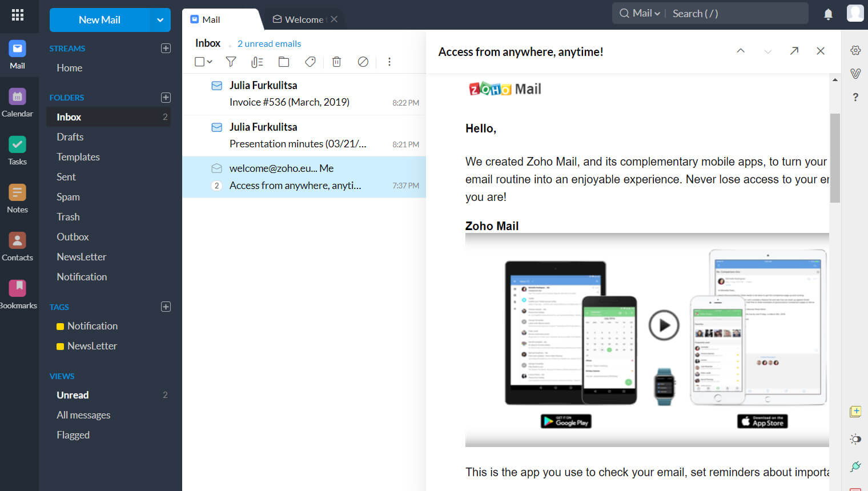The height and width of the screenshot is (491, 868).
Task: Toggle night mode icon in right sidebar
Action: (x=855, y=439)
